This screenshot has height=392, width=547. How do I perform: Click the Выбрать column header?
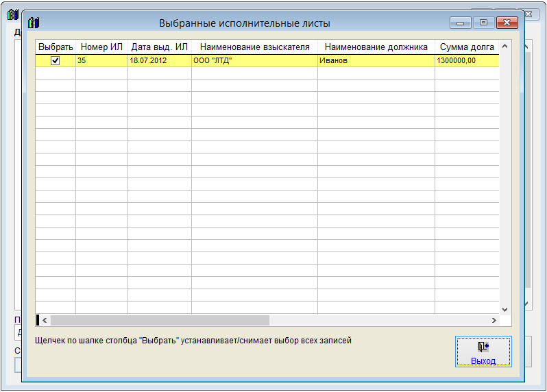point(56,47)
